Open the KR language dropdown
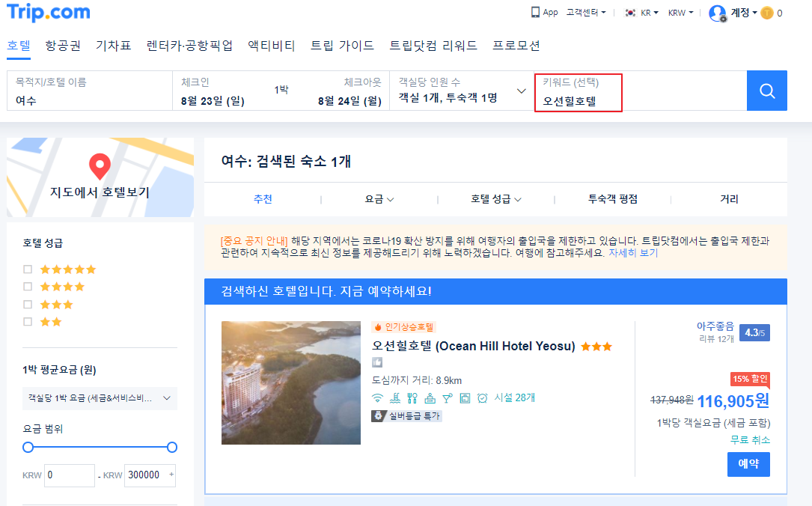The width and height of the screenshot is (812, 506). [649, 13]
